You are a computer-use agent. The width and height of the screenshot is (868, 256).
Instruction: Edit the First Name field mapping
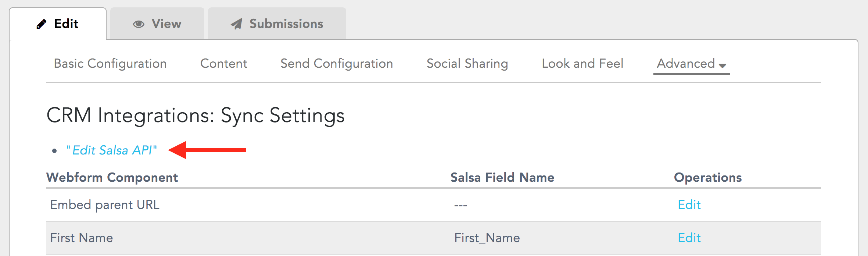pos(689,238)
